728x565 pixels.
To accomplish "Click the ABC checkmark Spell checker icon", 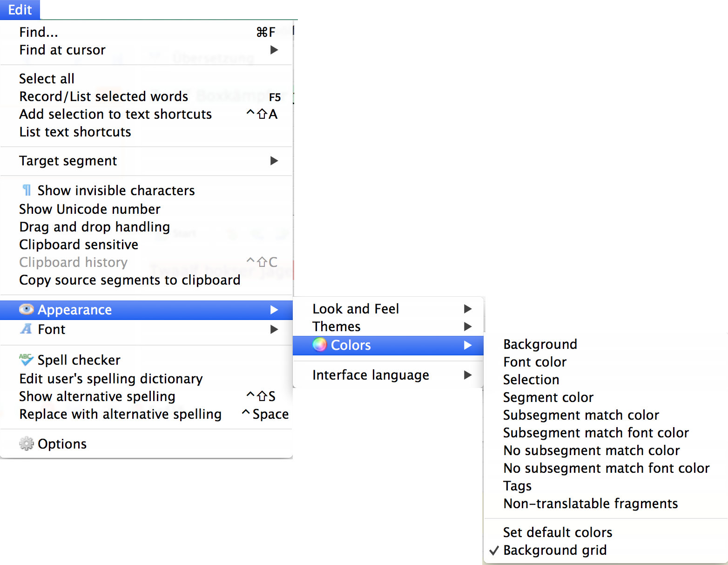I will pyautogui.click(x=27, y=360).
